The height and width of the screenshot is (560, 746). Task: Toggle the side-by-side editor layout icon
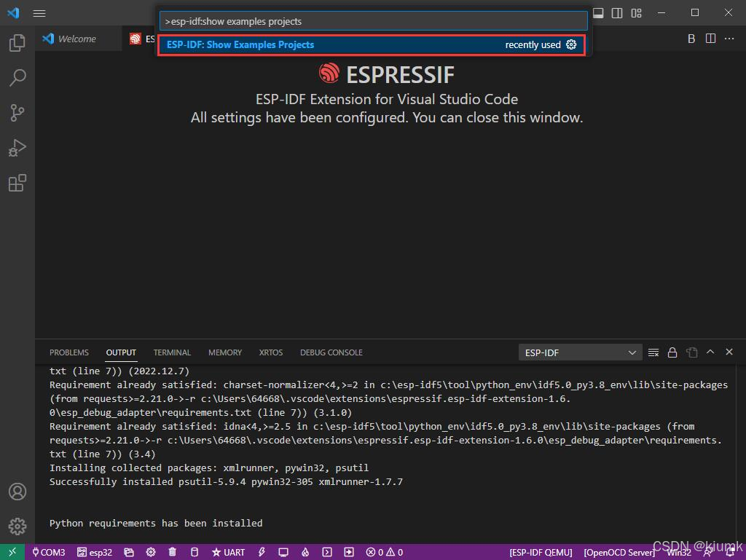point(617,13)
